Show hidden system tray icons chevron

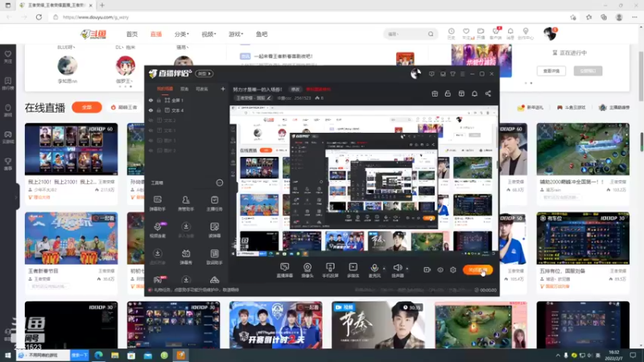click(x=558, y=355)
